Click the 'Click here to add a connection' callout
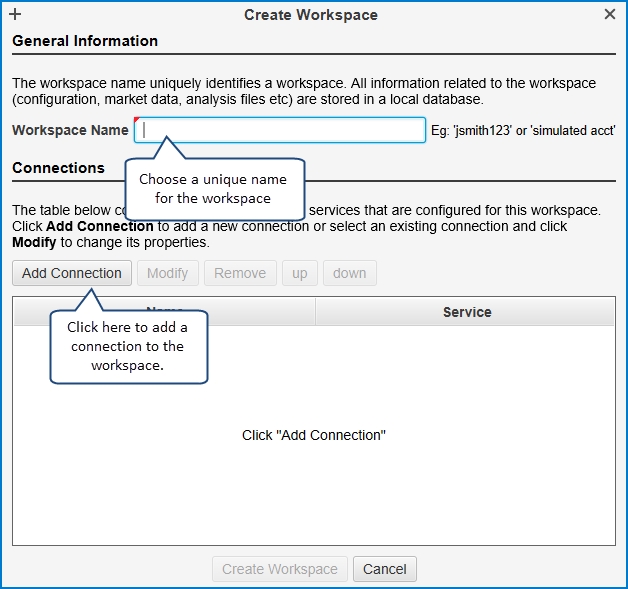 coord(128,346)
